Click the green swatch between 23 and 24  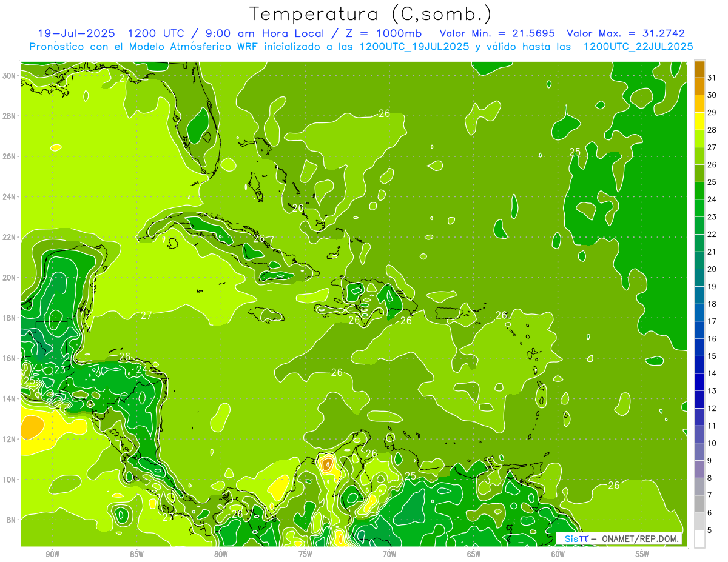click(x=699, y=208)
